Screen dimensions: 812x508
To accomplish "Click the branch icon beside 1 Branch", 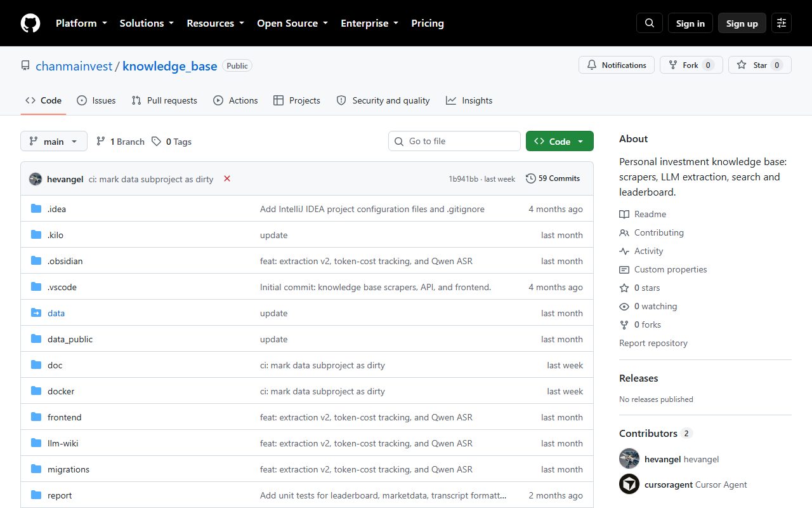I will 100,142.
